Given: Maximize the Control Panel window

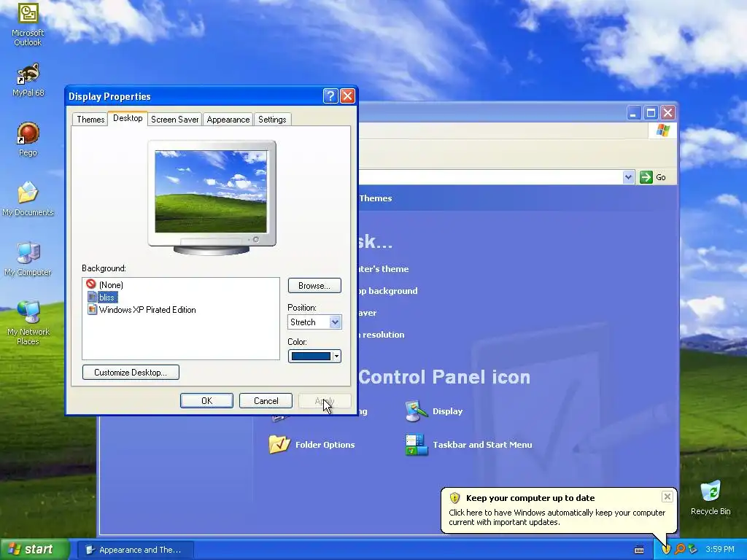Looking at the screenshot, I should [651, 113].
